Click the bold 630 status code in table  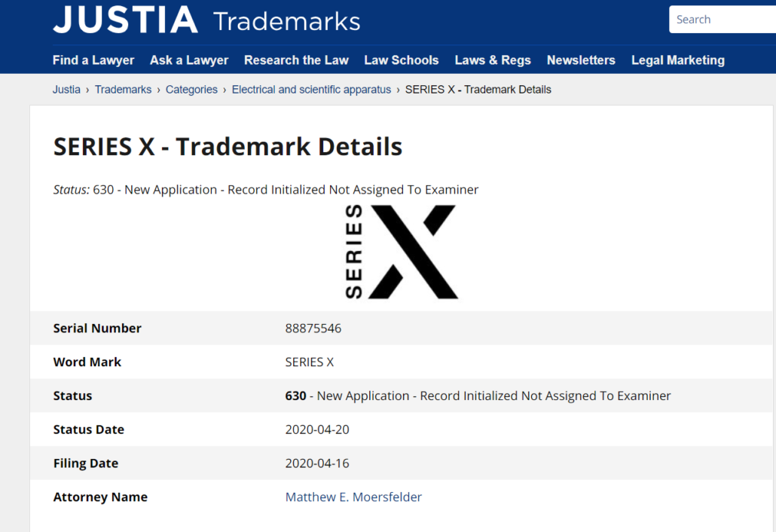(x=295, y=396)
